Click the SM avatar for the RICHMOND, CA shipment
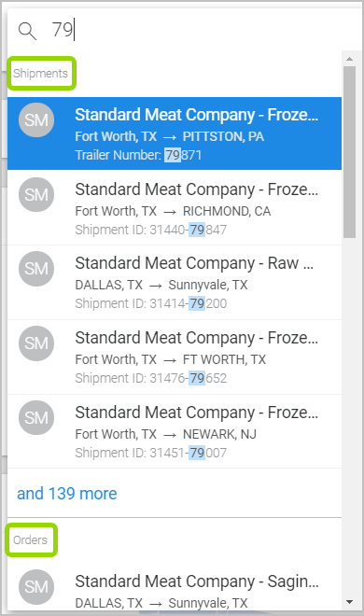 pyautogui.click(x=36, y=194)
